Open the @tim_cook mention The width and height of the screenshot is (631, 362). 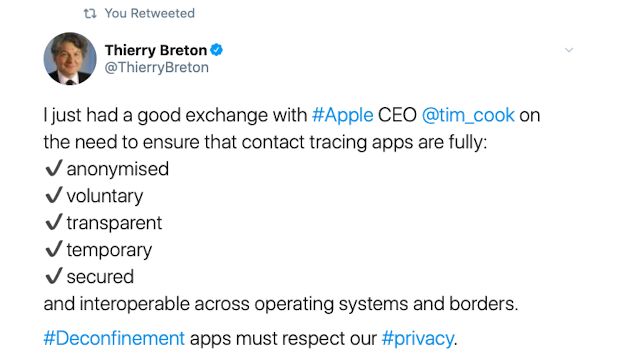468,115
